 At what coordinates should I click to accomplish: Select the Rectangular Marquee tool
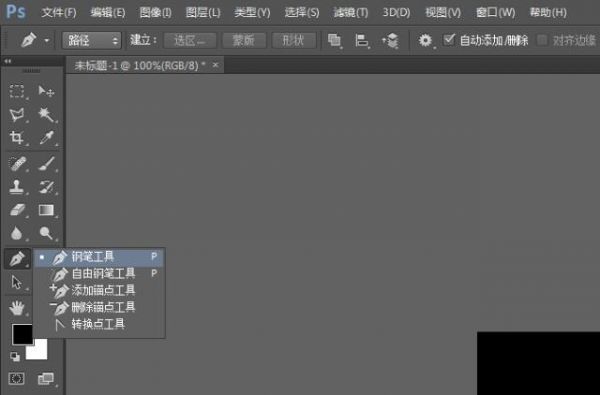coord(17,91)
